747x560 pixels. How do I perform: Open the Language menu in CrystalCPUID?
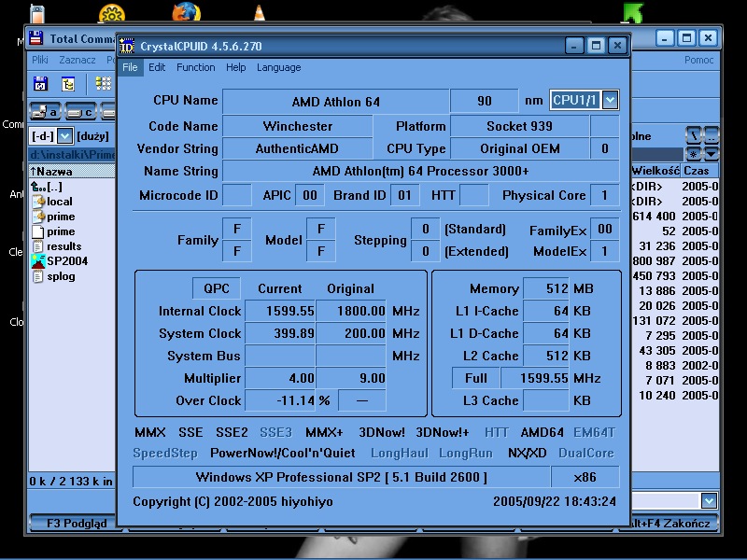point(278,67)
